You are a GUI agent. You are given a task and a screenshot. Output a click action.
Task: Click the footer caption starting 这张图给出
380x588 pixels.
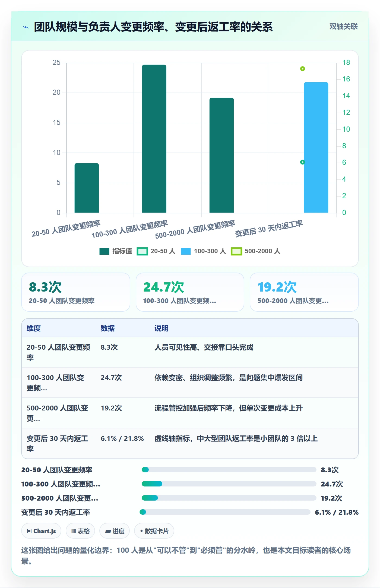[186, 555]
